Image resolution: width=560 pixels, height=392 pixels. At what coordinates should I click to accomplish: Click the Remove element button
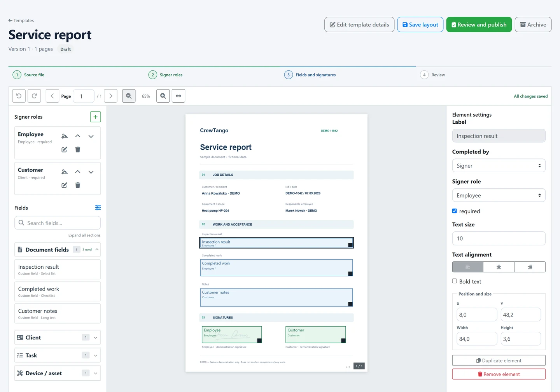(499, 374)
